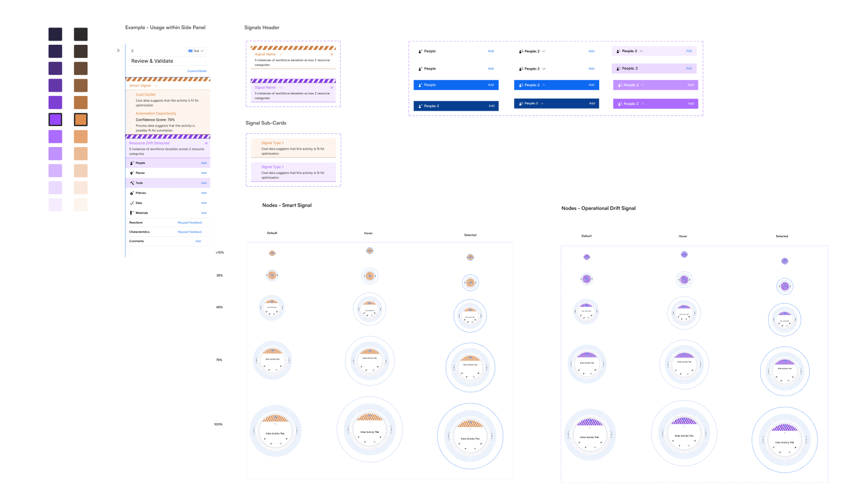Open ellipsis menu on purple Signal Type 1 sub-card
The height and width of the screenshot is (504, 844).
tap(332, 167)
